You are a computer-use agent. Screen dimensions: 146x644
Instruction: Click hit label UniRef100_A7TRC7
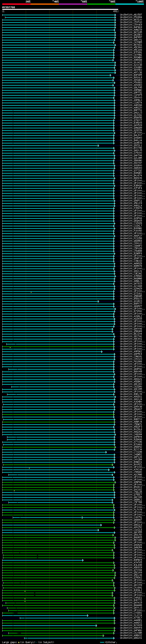click(131, 618)
